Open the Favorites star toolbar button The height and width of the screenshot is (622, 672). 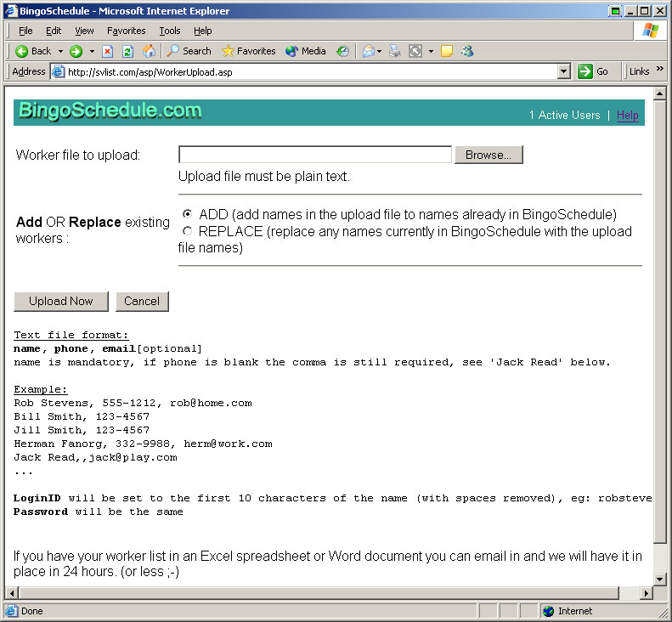coord(249,51)
